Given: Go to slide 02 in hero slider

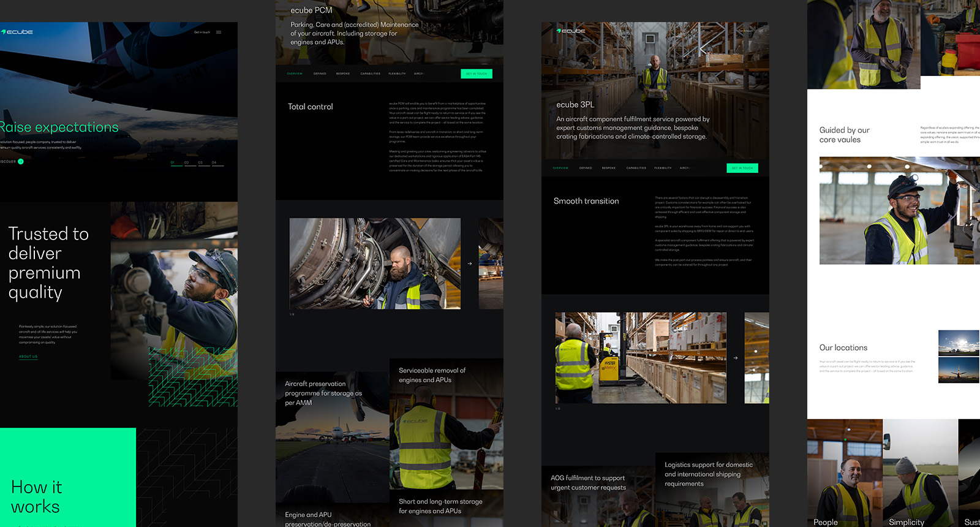Looking at the screenshot, I should point(187,164).
